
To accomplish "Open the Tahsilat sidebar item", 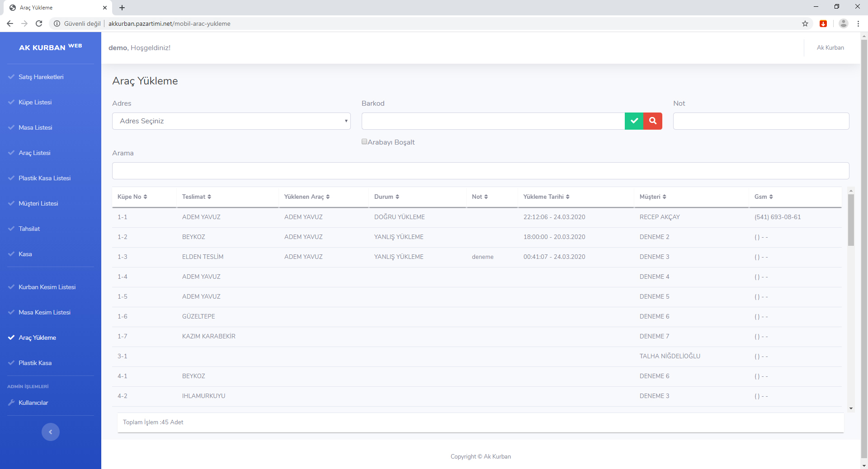I will pos(29,229).
